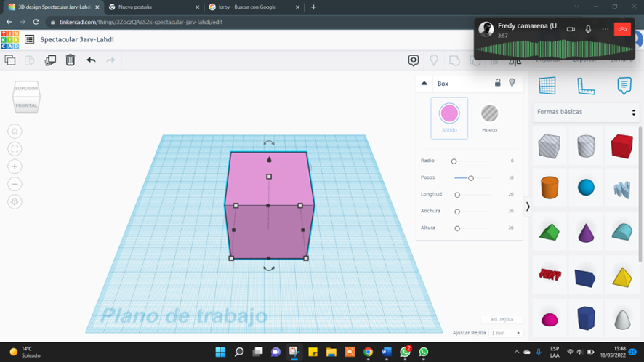Image resolution: width=644 pixels, height=362 pixels.
Task: Zoom in on the workplane
Action: click(x=15, y=166)
